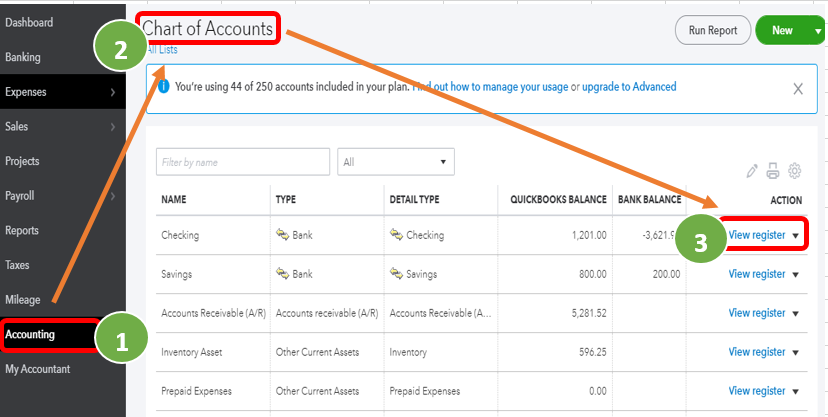Open the All account type dropdown

[396, 162]
